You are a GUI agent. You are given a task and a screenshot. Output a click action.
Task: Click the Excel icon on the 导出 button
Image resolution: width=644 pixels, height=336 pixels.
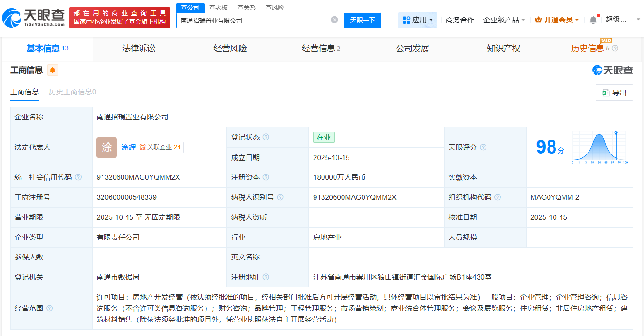coord(607,92)
